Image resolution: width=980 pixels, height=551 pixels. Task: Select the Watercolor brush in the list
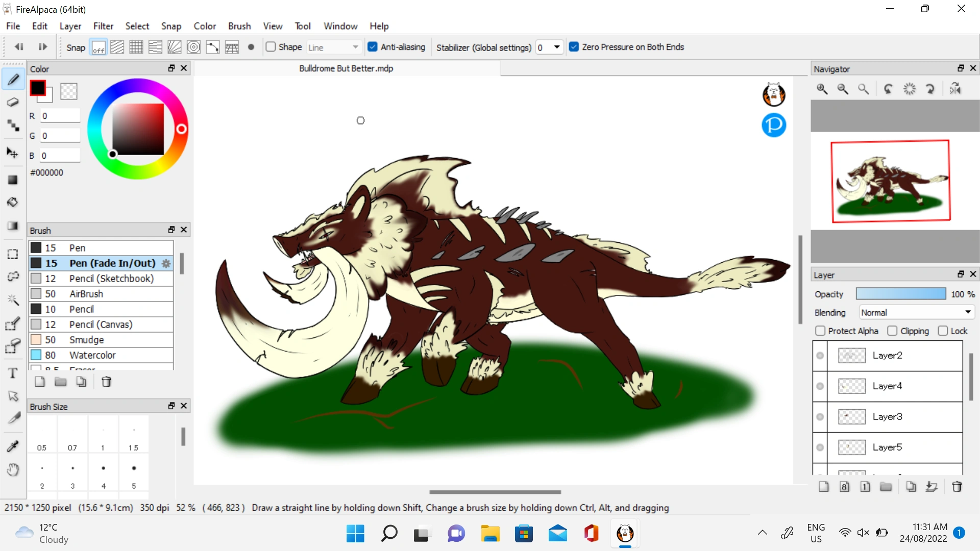pos(92,355)
